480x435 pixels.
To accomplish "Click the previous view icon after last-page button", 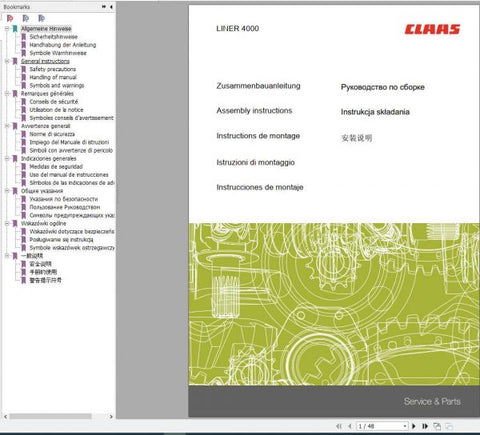I will 437,426.
